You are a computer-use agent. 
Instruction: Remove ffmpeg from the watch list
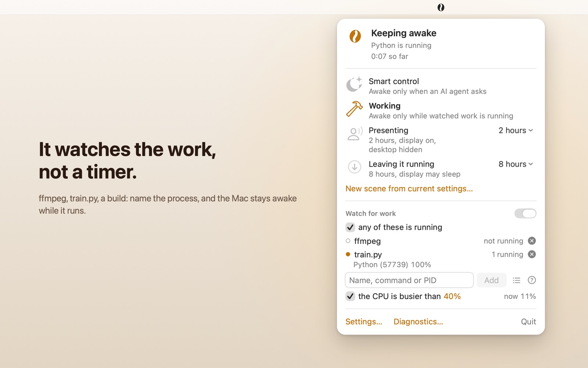pyautogui.click(x=532, y=241)
